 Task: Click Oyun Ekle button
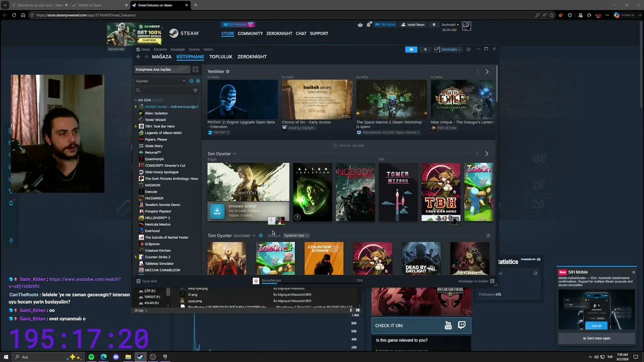coord(147,281)
